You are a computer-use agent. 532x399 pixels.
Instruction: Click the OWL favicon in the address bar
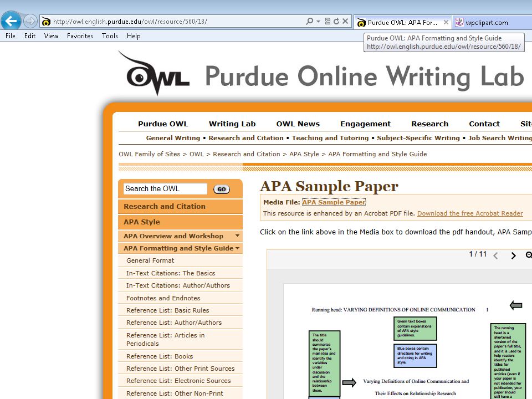pos(46,22)
